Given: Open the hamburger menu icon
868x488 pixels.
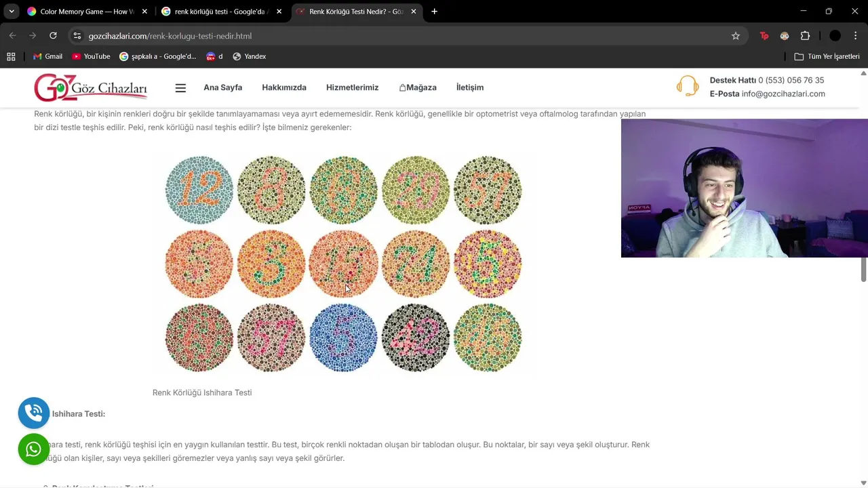Looking at the screenshot, I should [180, 87].
